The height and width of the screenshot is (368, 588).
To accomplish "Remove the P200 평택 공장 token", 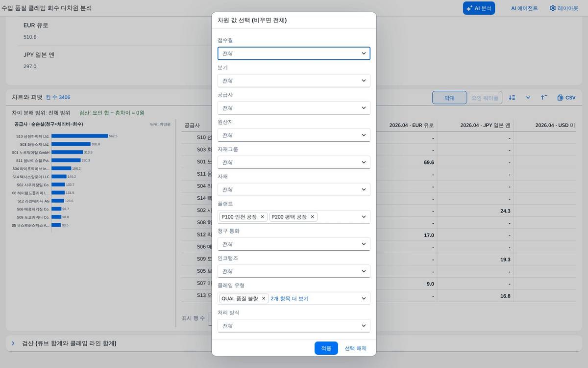I will (x=312, y=217).
